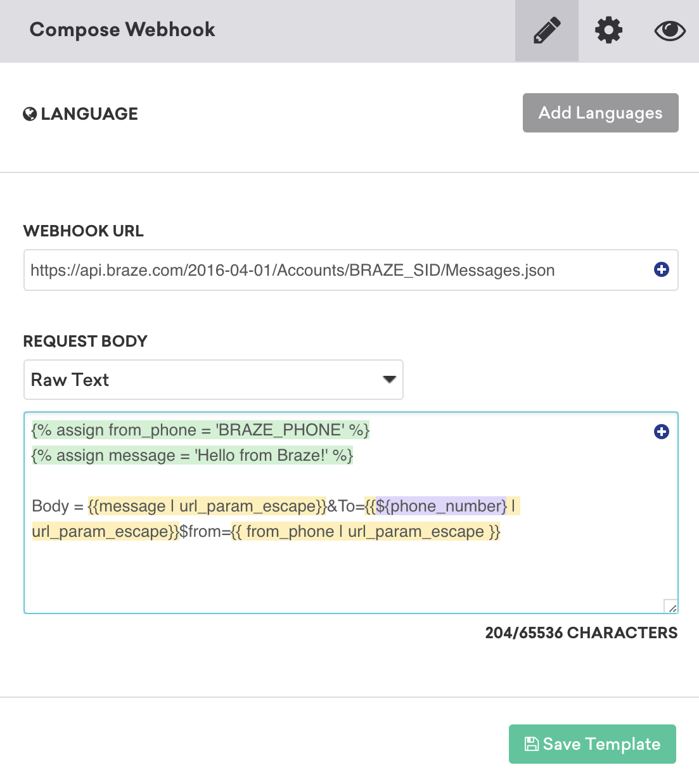Click the assign from_phone line in editor
The width and height of the screenshot is (699, 784).
tap(200, 430)
